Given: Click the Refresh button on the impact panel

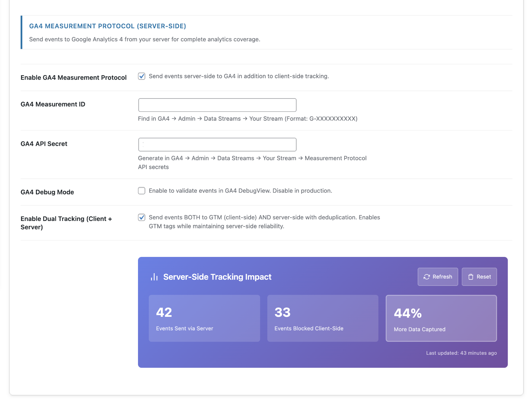Looking at the screenshot, I should point(438,277).
